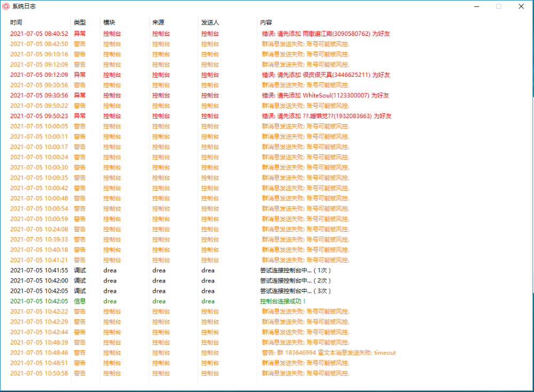Click the 内容 column header
This screenshot has height=392, width=534.
(x=266, y=22)
